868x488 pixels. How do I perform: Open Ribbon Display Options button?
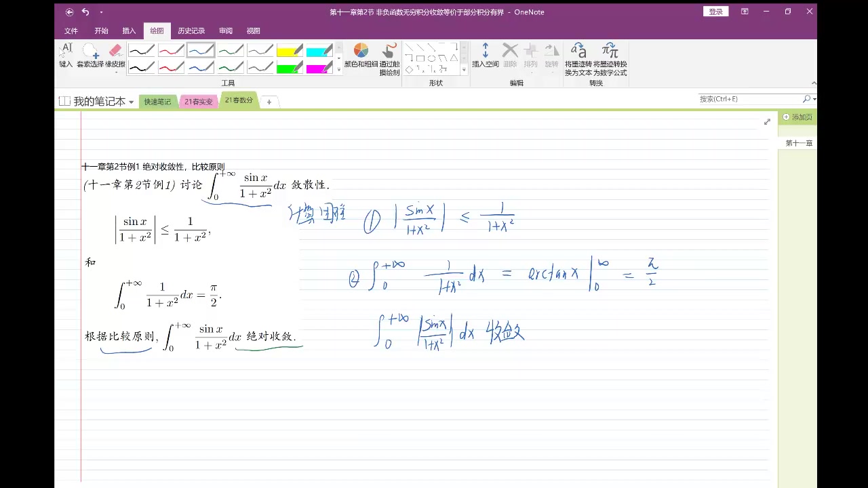pos(745,12)
